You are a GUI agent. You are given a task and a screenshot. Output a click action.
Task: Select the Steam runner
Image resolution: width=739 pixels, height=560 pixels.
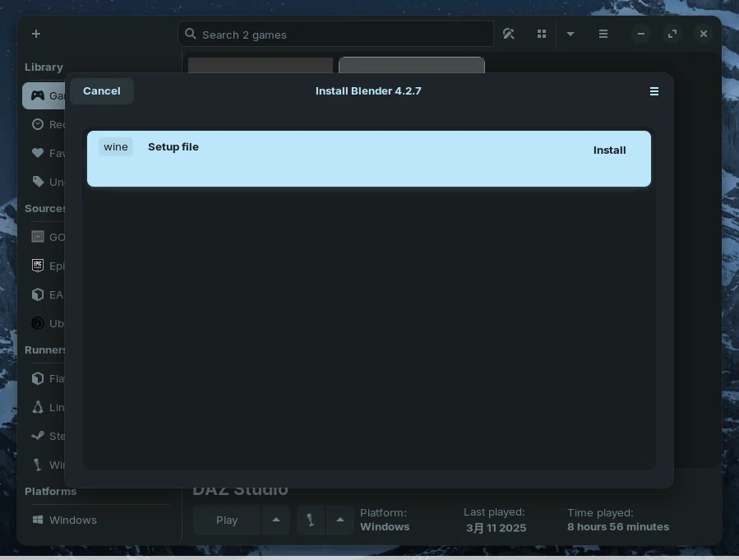pyautogui.click(x=44, y=436)
